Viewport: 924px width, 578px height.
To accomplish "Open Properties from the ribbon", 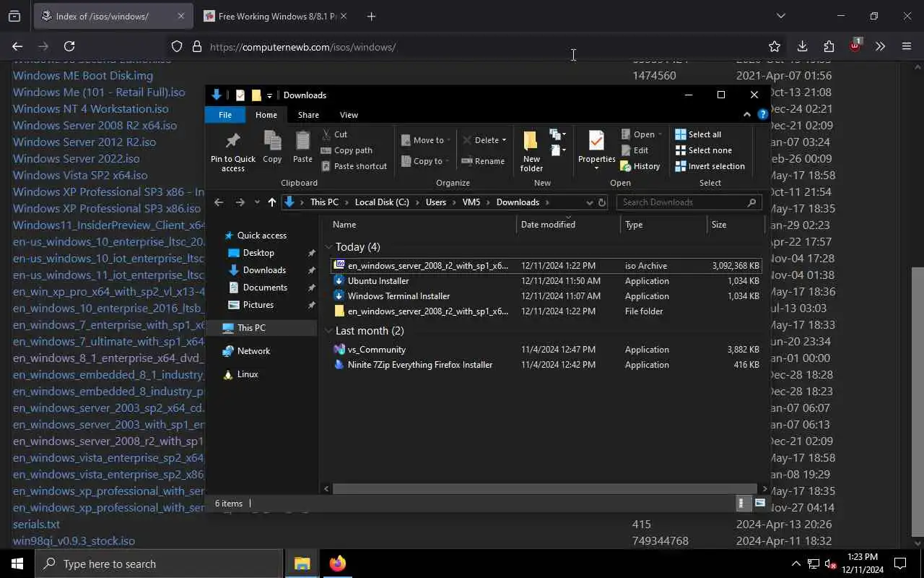I will click(596, 152).
